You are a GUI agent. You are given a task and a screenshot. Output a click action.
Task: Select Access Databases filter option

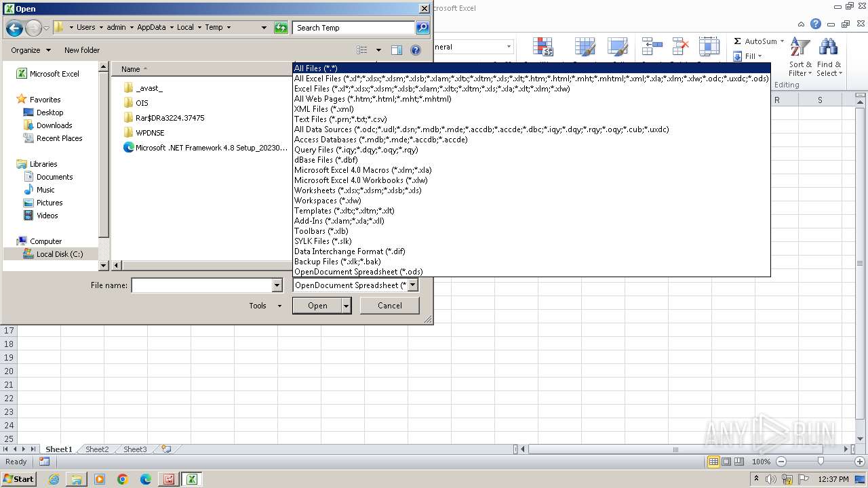pyautogui.click(x=532, y=140)
